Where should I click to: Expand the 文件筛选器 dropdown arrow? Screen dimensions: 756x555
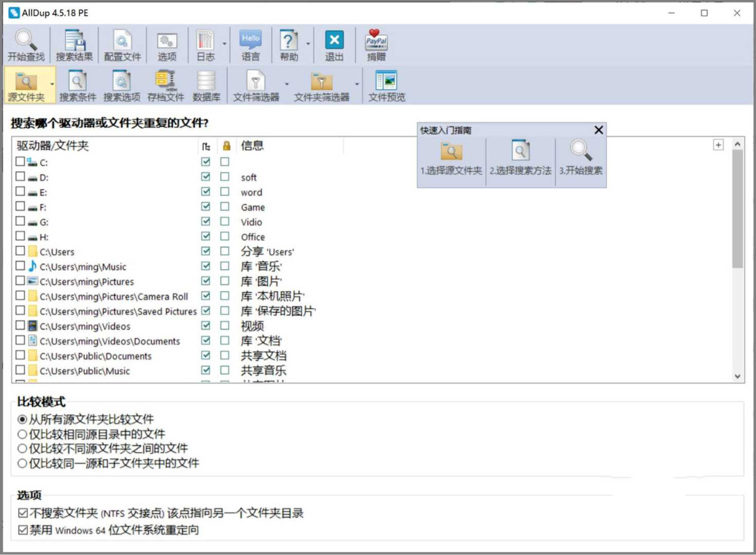[287, 84]
